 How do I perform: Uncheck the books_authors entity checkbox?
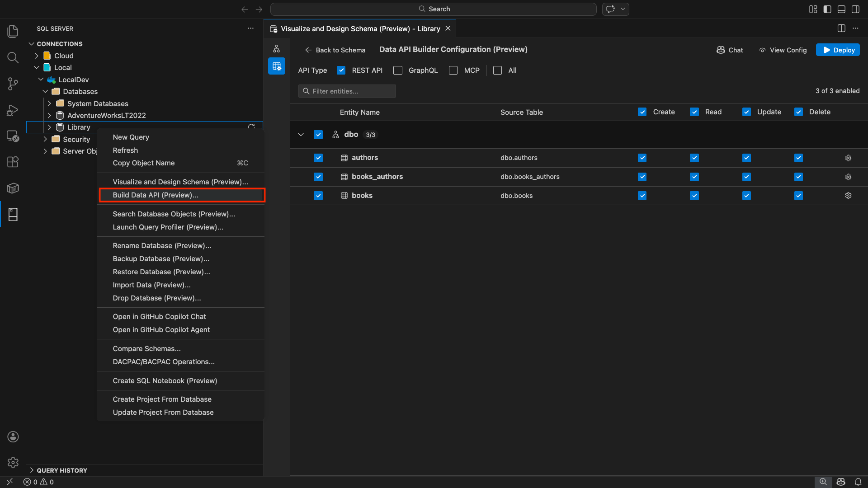pyautogui.click(x=318, y=177)
